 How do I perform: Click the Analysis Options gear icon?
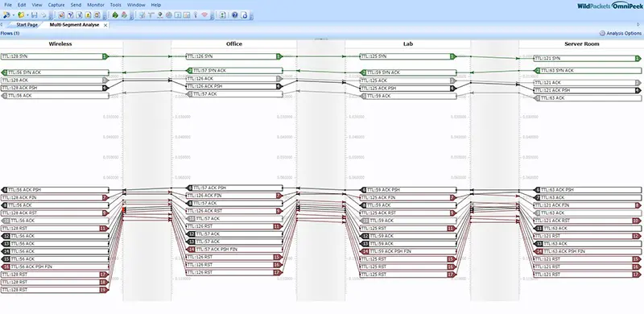point(602,33)
